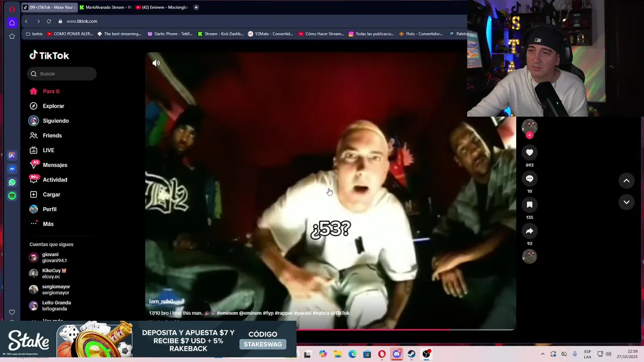Screen dimensions: 644x362
Task: Open Stream - Kick Dashb... bookmark
Action: point(221,34)
